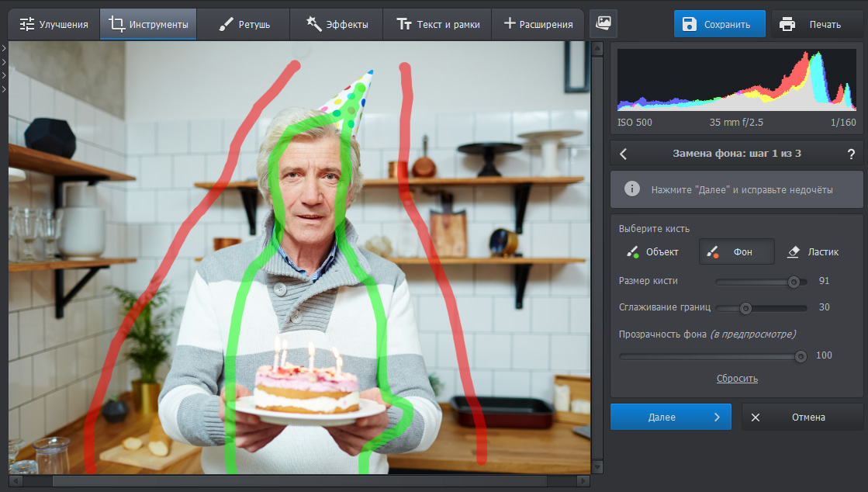The height and width of the screenshot is (492, 868).
Task: Click the floppy disk icon on Сохранить
Action: point(689,24)
